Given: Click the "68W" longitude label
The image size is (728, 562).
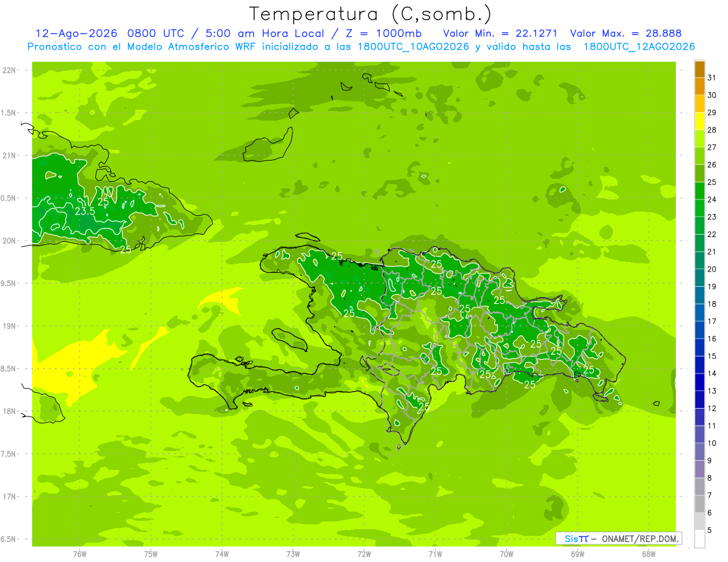Looking at the screenshot, I should pyautogui.click(x=649, y=554).
